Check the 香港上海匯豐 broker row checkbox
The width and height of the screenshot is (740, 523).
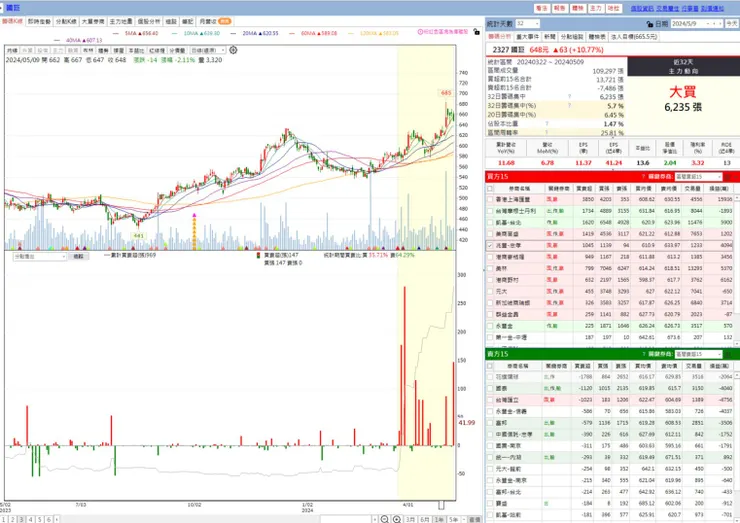490,200
